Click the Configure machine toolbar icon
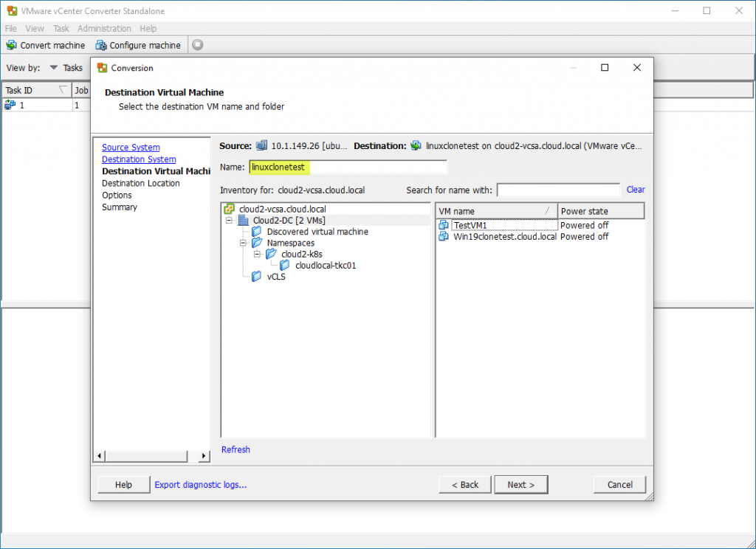Image resolution: width=756 pixels, height=549 pixels. click(100, 45)
